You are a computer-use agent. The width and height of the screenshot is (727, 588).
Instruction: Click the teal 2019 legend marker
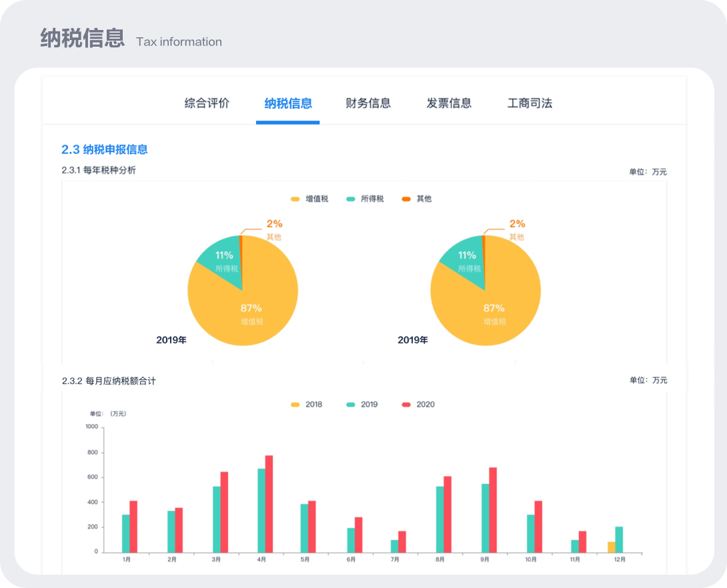[351, 405]
